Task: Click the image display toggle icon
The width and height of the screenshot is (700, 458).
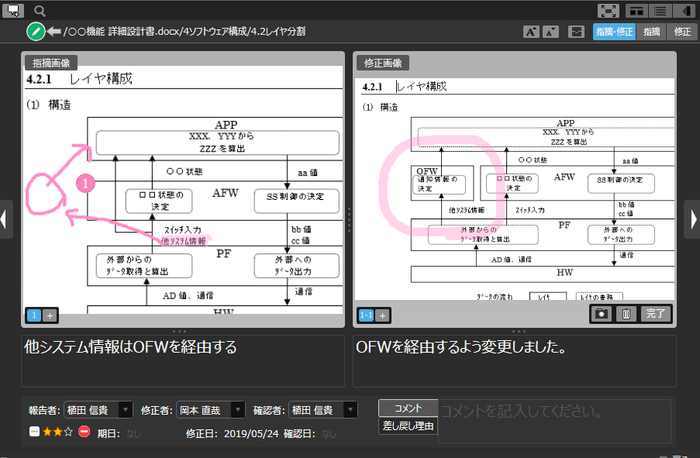Action: pyautogui.click(x=576, y=32)
